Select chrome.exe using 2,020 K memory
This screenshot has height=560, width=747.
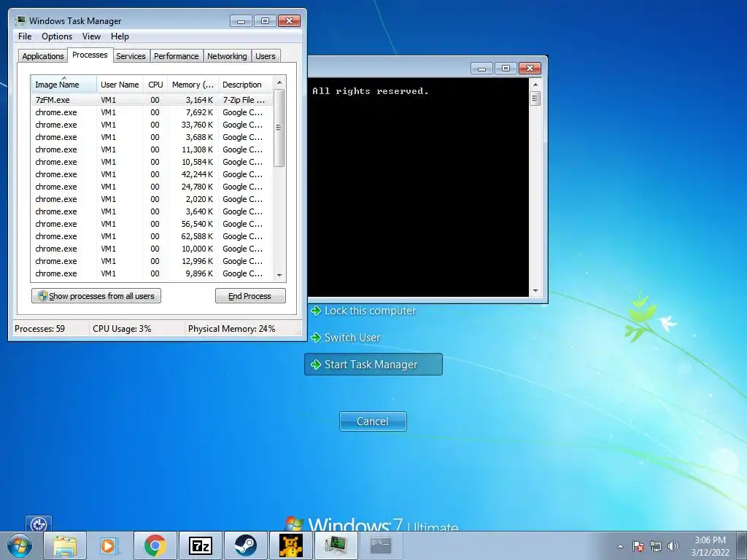coord(152,199)
